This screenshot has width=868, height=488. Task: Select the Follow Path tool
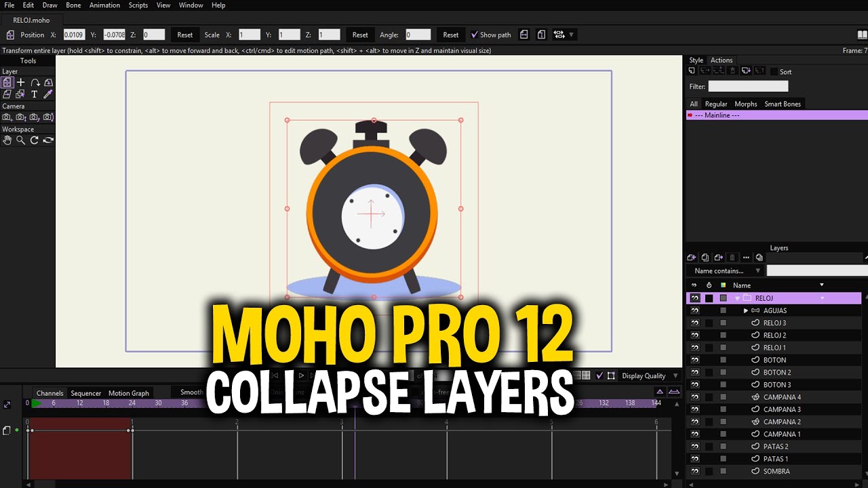point(35,82)
